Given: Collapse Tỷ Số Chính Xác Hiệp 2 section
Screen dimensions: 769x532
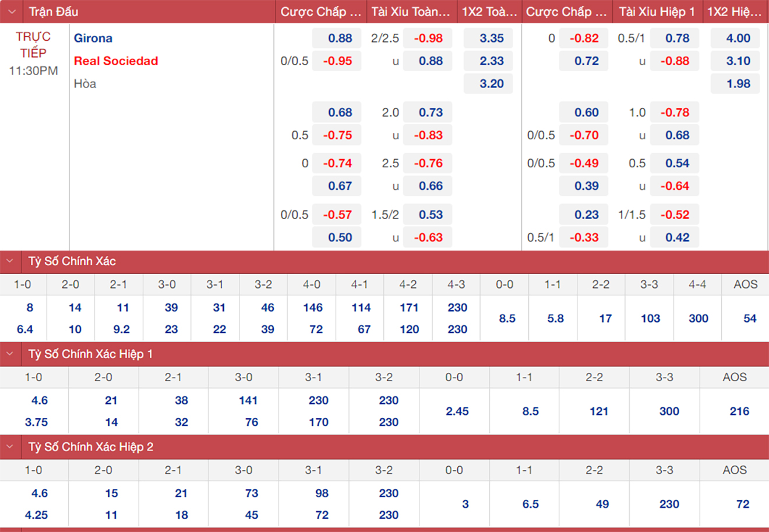Looking at the screenshot, I should 10,447.
